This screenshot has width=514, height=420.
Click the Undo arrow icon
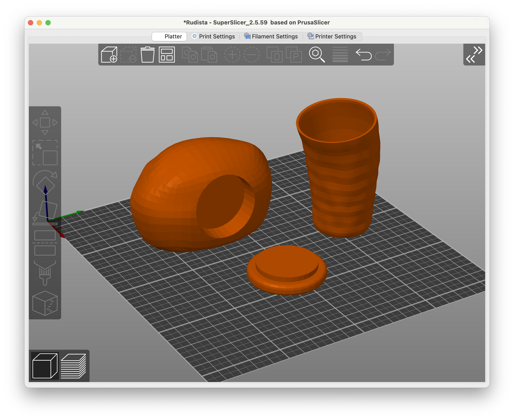point(364,55)
